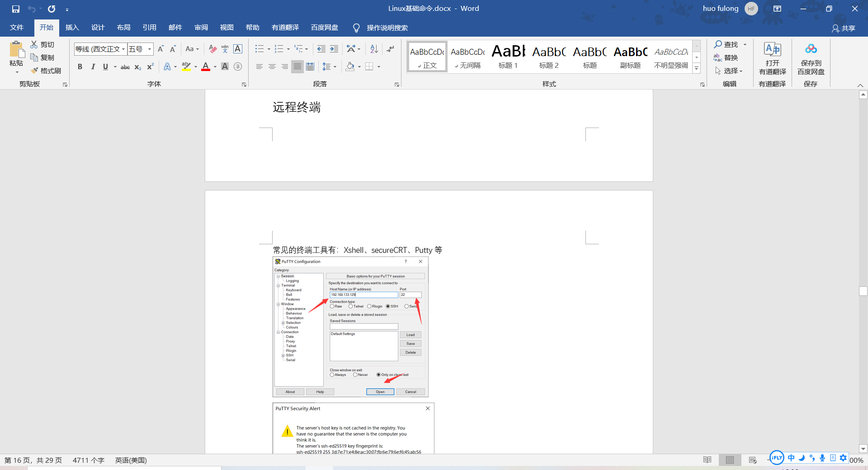Click the 共享 (Share) button
The image size is (868, 470).
pyautogui.click(x=844, y=28)
